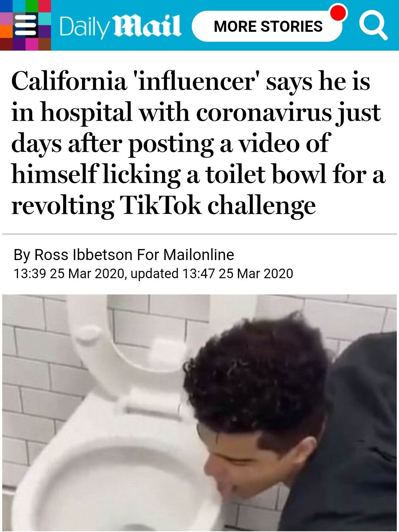Click the 'For Mailonline' byline text

tap(185, 255)
